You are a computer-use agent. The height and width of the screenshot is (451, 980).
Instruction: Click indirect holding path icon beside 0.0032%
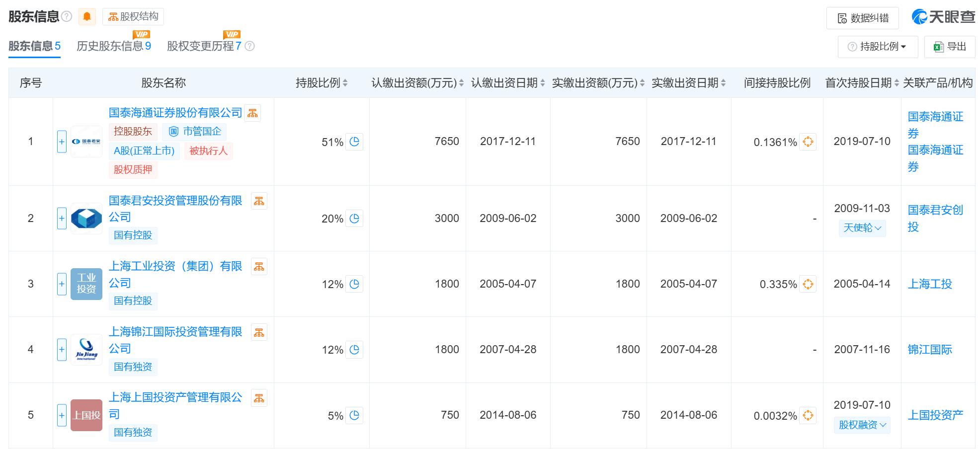tap(808, 415)
